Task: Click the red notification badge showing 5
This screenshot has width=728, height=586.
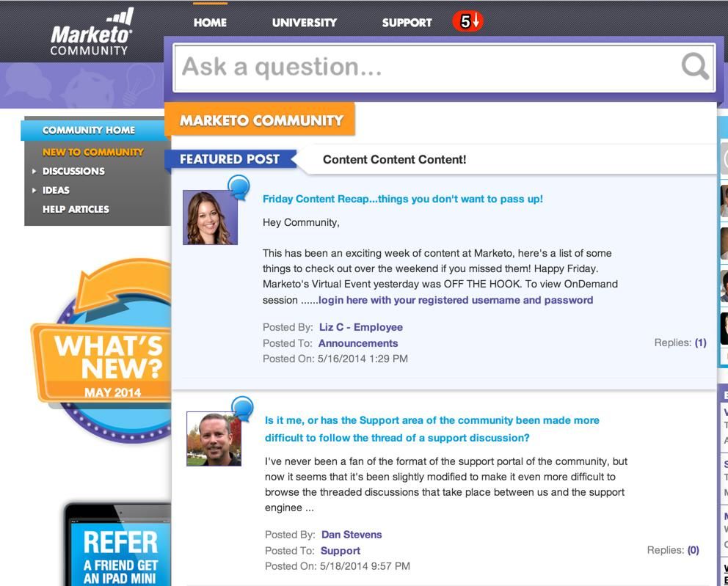Action: point(468,21)
